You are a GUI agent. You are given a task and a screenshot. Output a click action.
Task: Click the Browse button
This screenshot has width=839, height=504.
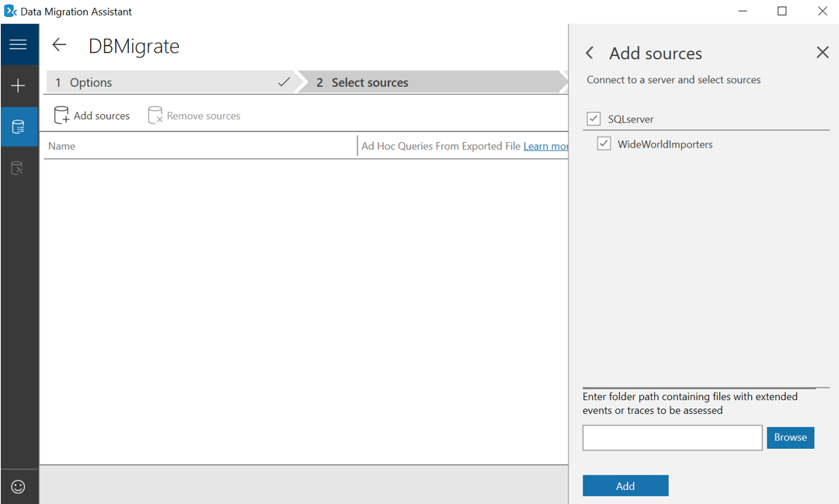click(x=790, y=438)
